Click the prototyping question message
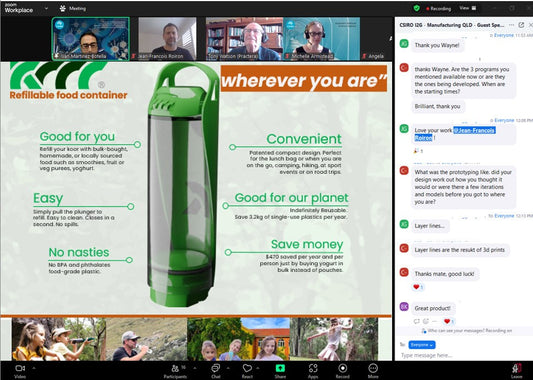533x380 pixels. 463,187
